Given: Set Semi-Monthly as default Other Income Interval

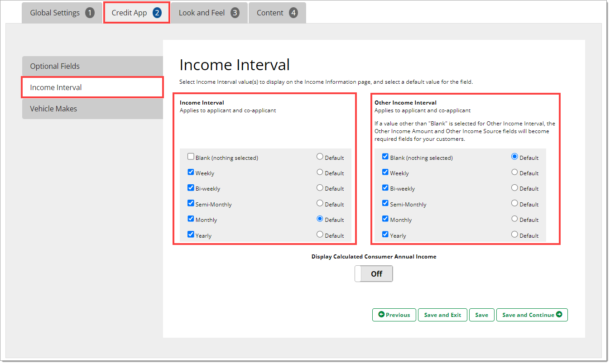Looking at the screenshot, I should 514,203.
